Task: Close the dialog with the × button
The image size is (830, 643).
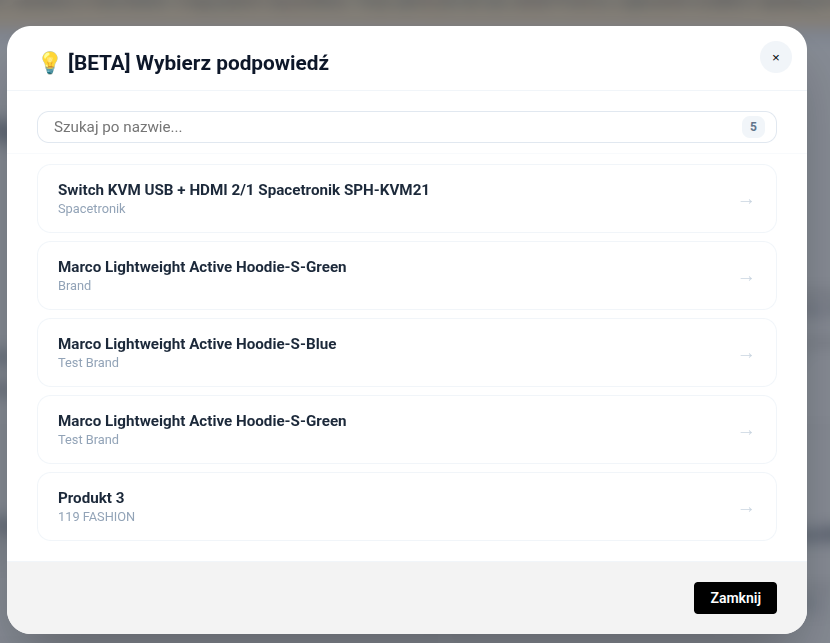Action: click(x=775, y=58)
